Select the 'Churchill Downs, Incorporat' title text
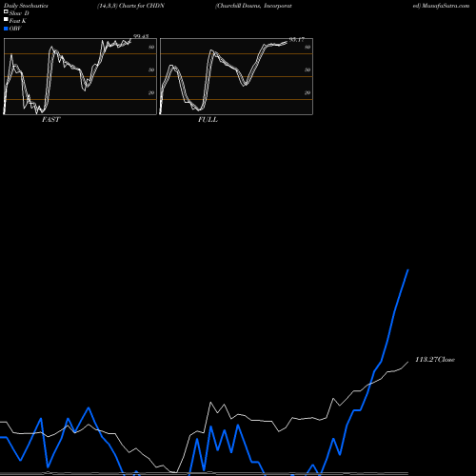The width and height of the screenshot is (476, 476). (254, 6)
